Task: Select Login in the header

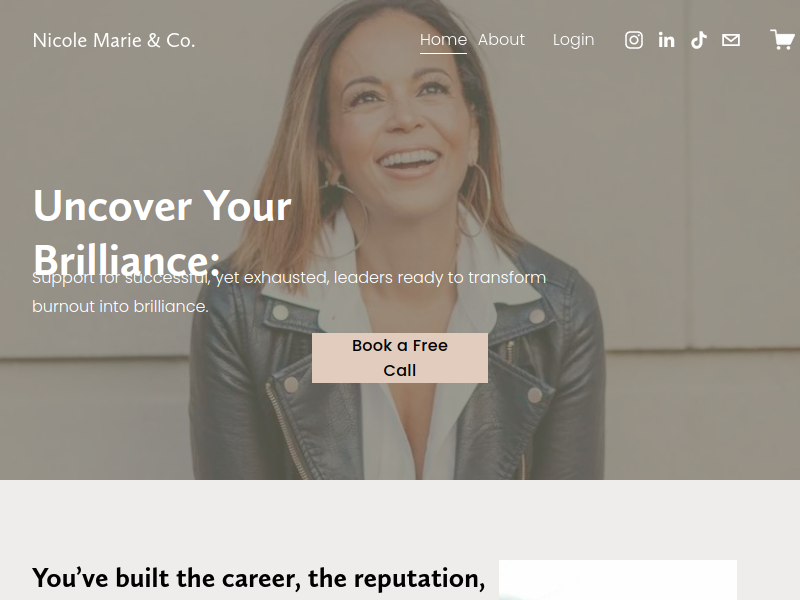Action: click(573, 39)
